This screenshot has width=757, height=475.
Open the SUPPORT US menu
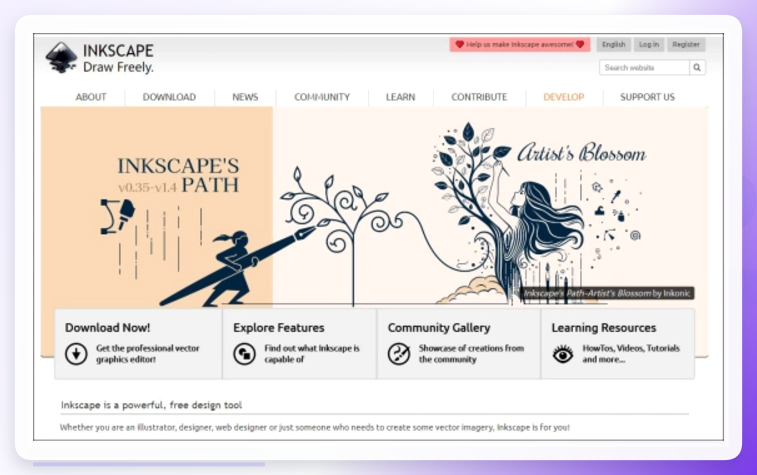coord(647,97)
